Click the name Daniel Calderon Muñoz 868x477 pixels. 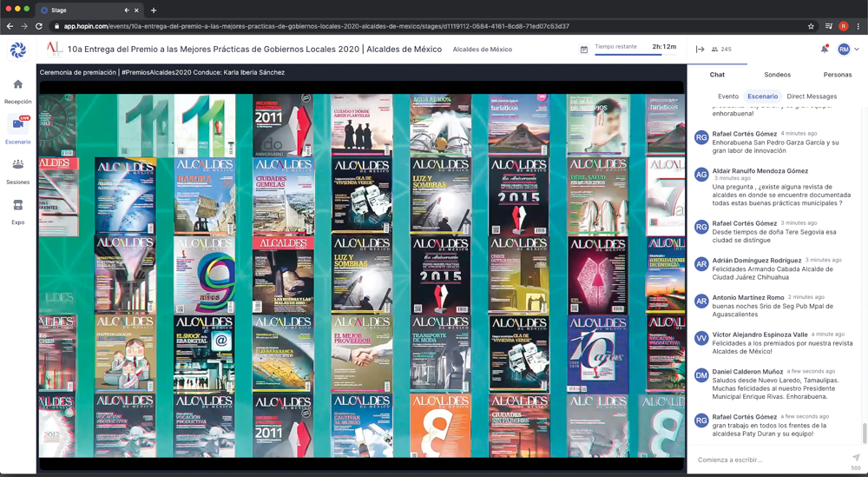(x=747, y=372)
